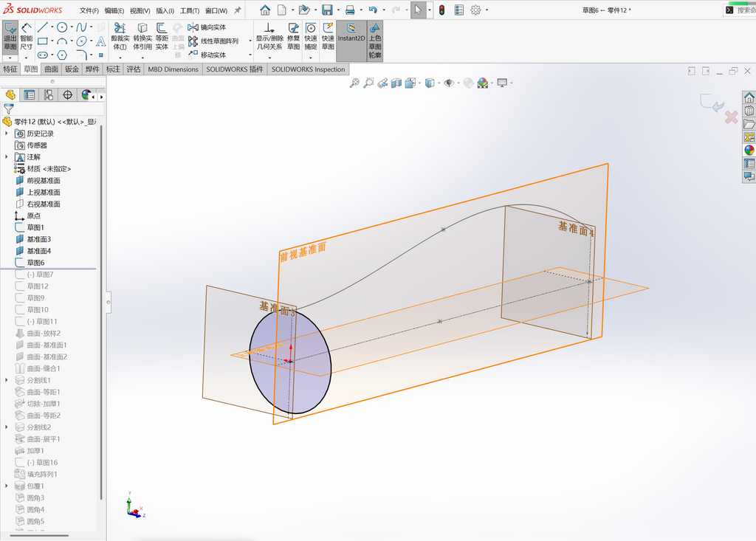This screenshot has width=756, height=541.
Task: Open the 工具(T) menu
Action: click(x=190, y=10)
